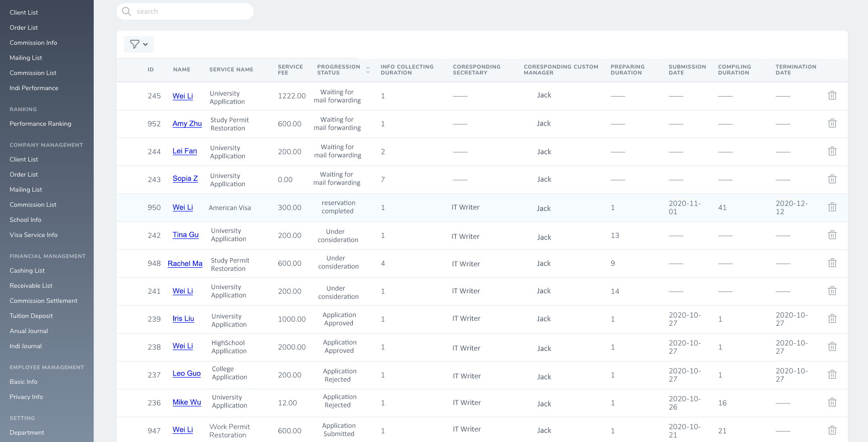868x442 pixels.
Task: Open Mike Wu client link
Action: coord(187,402)
